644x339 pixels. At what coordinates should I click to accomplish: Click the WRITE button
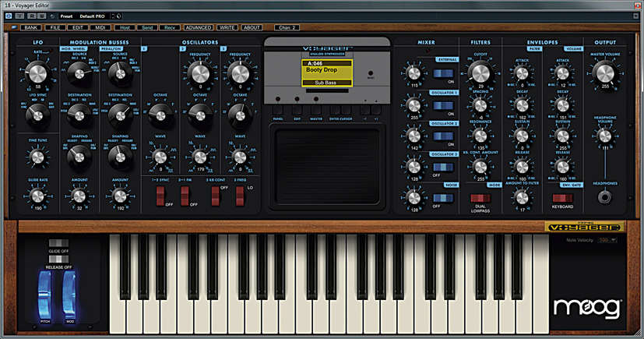(x=227, y=27)
